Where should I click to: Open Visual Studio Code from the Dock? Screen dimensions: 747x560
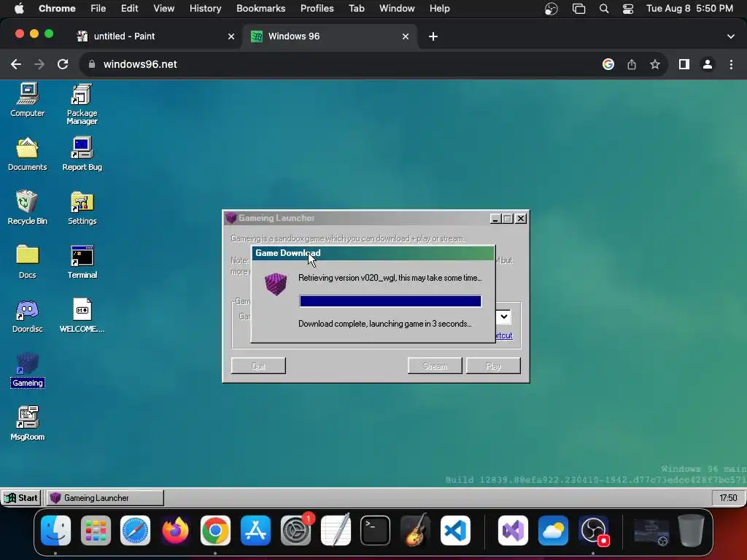point(455,530)
